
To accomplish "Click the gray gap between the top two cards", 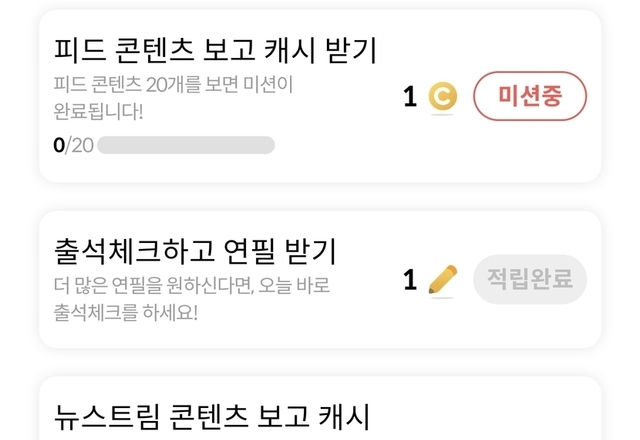I will pyautogui.click(x=320, y=197).
